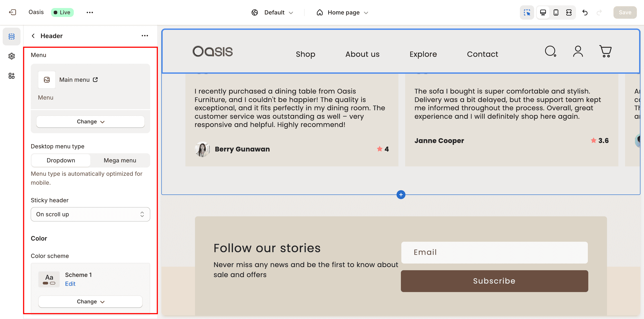Click the Scheme 1 color swatch preview
The height and width of the screenshot is (319, 644).
coord(49,279)
